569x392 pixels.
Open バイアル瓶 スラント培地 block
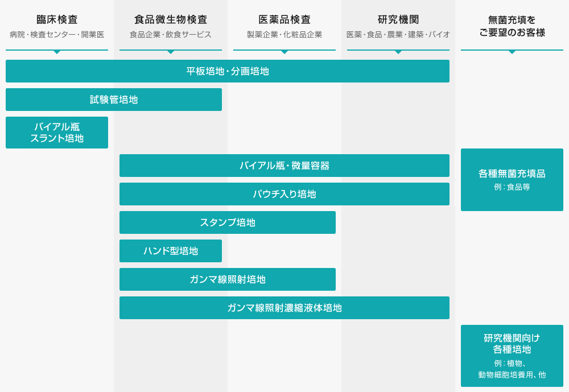pyautogui.click(x=57, y=133)
